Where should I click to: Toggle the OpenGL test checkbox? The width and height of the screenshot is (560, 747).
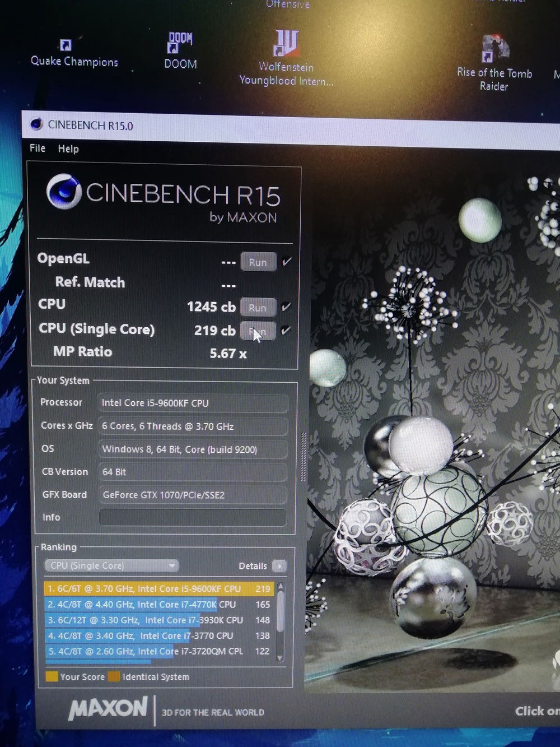(287, 262)
